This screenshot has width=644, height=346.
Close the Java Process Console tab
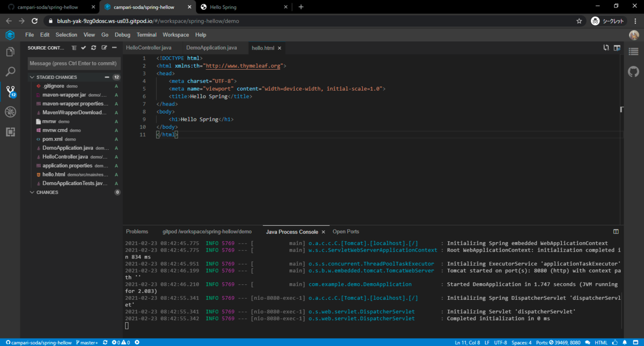[323, 232]
